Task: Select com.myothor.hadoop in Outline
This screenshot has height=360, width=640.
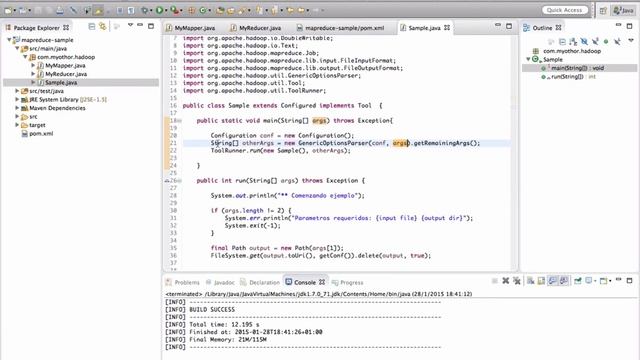Action: tap(572, 51)
